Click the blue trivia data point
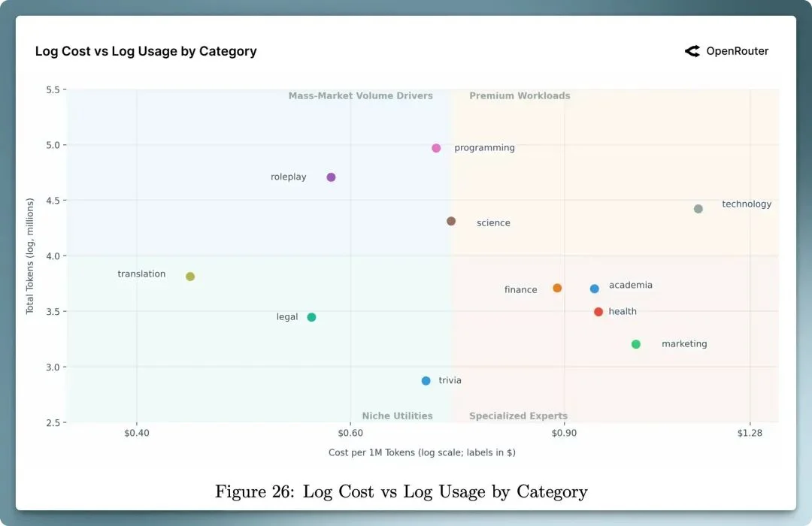812x526 pixels. 426,381
